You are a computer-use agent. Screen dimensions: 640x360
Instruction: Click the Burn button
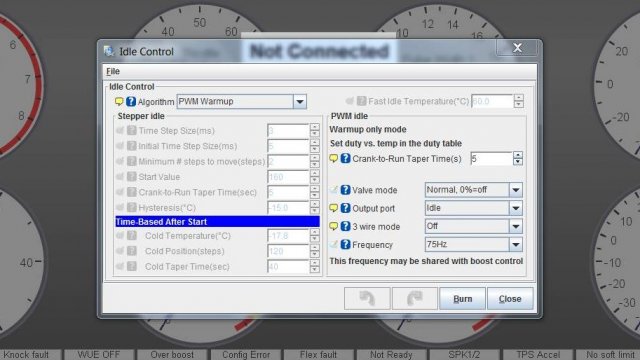coord(462,299)
